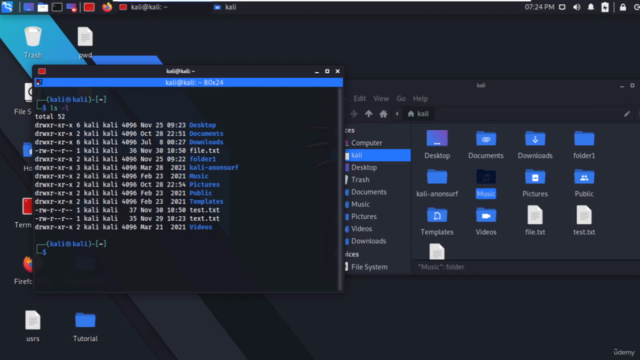Select the Music folder in file view
640x360 pixels.
486,183
